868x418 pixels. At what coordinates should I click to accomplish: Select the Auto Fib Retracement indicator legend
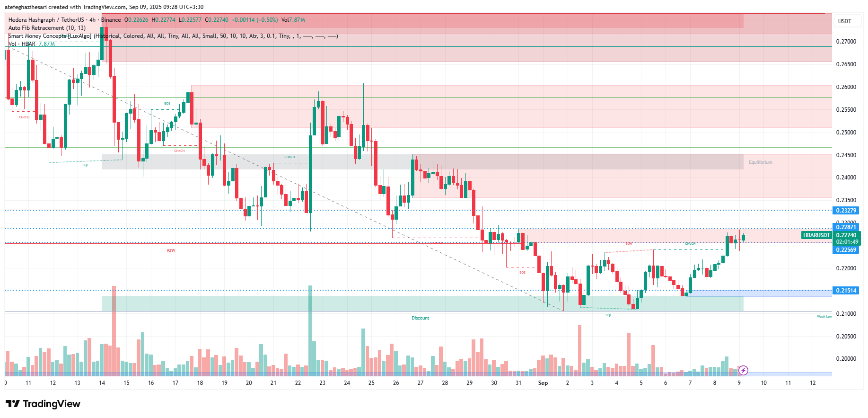click(47, 28)
